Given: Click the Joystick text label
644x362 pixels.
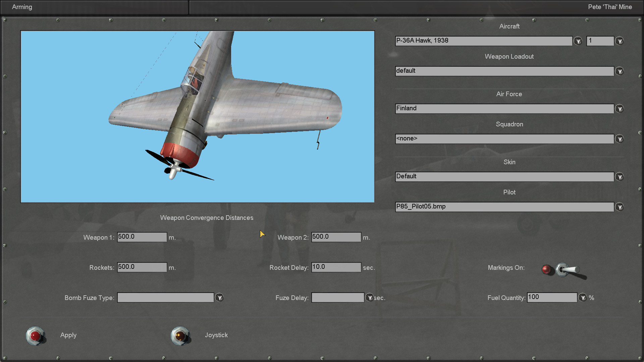Looking at the screenshot, I should point(216,335).
